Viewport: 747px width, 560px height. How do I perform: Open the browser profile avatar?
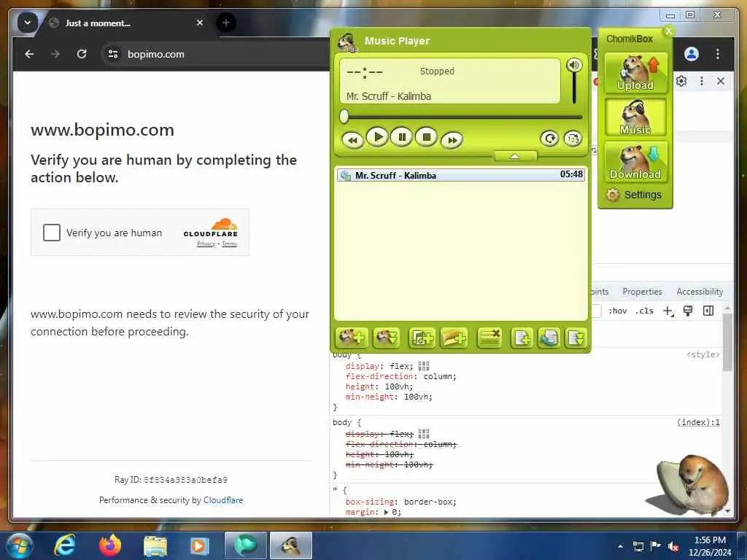pyautogui.click(x=692, y=54)
